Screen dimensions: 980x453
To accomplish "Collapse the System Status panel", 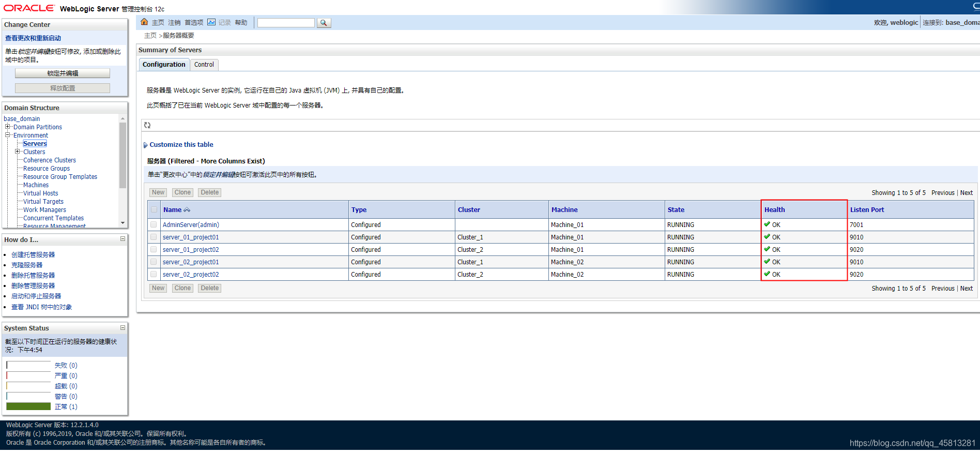I will [122, 328].
